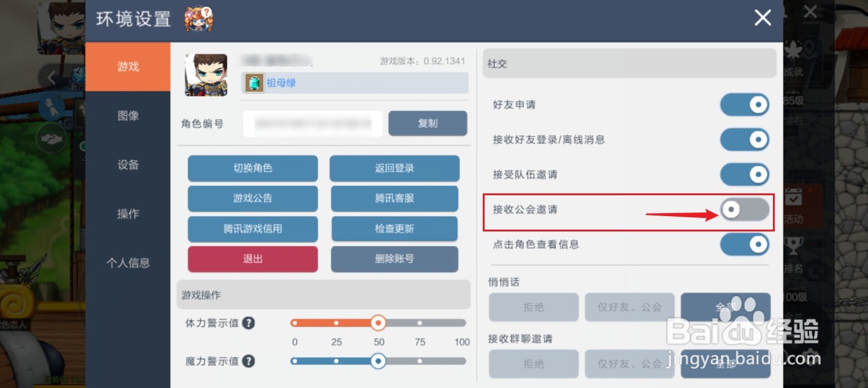This screenshot has width=868, height=388.
Task: Open the 魔力警示值 question mark help icon
Action: point(249,361)
